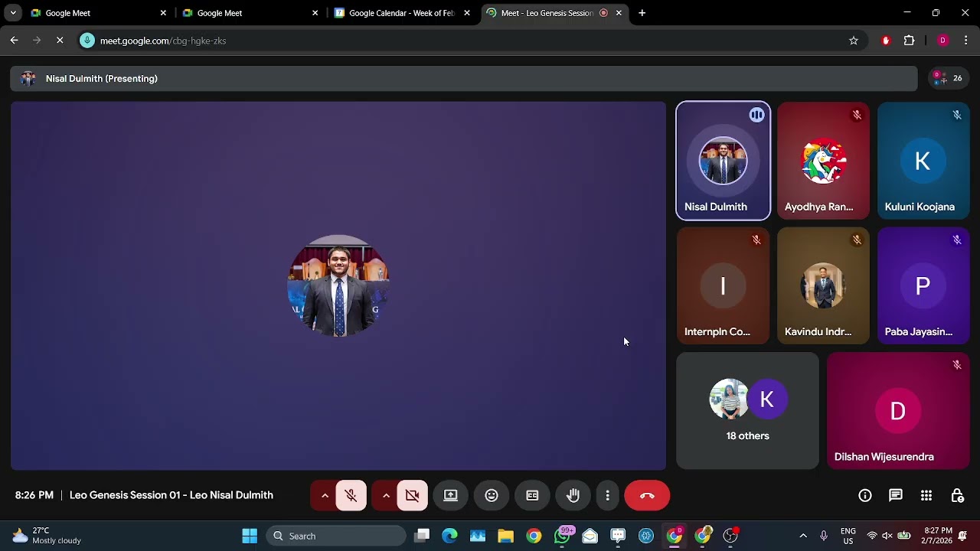The width and height of the screenshot is (980, 551).
Task: Select Kavindu Indr... participant tile
Action: point(823,285)
